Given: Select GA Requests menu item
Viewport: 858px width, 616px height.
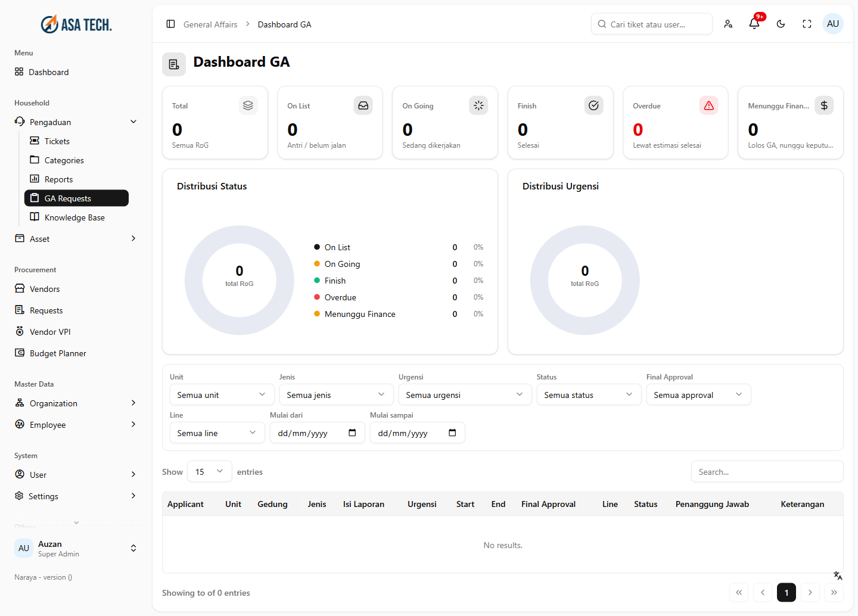Looking at the screenshot, I should [x=76, y=198].
